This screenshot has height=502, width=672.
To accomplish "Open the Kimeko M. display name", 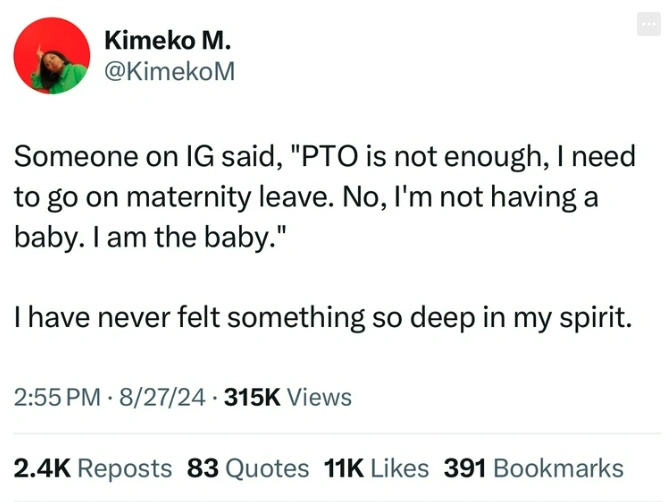I will tap(167, 42).
